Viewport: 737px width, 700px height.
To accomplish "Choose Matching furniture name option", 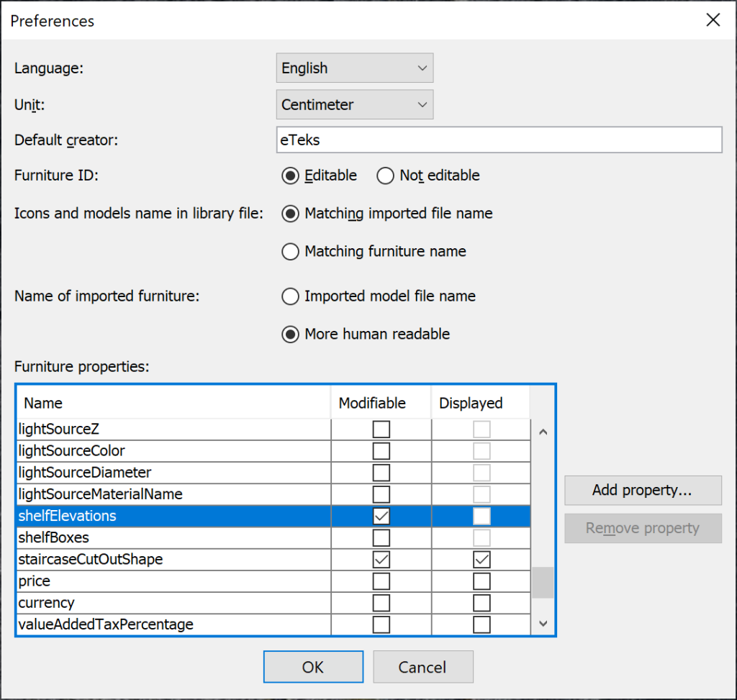I will pos(291,252).
